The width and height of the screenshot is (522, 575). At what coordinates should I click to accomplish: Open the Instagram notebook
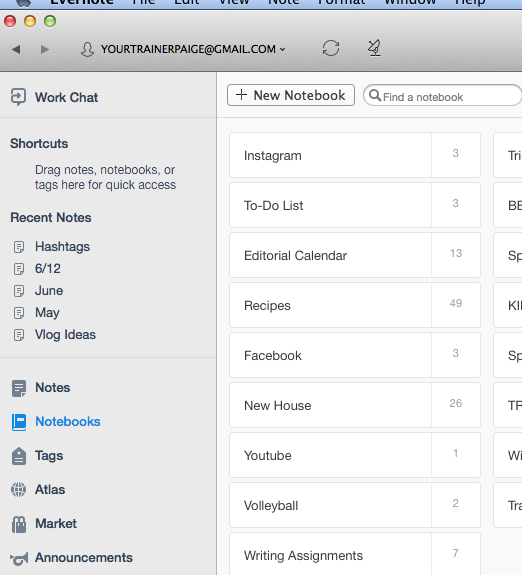[355, 155]
